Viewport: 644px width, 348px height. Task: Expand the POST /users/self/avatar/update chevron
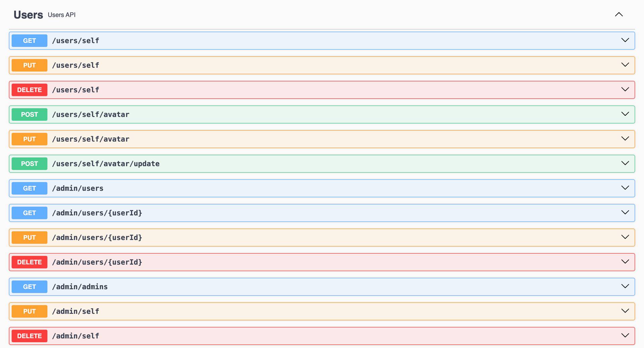[625, 163]
